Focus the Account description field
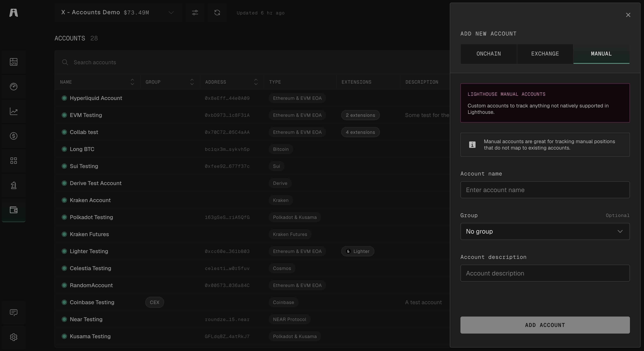The height and width of the screenshot is (351, 644). (x=545, y=273)
